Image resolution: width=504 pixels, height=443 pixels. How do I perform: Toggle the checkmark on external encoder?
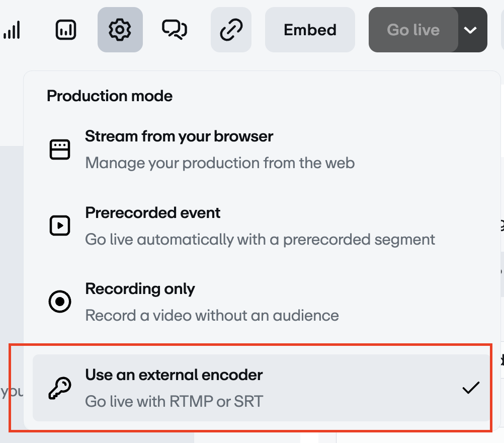tap(471, 388)
